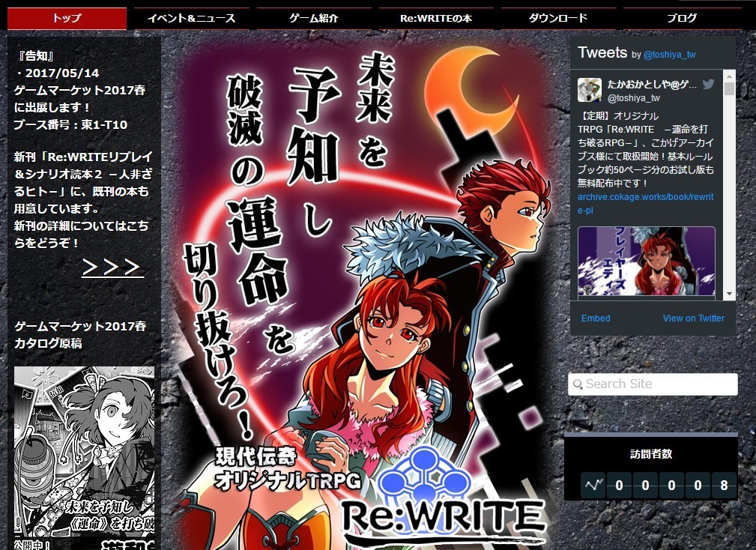Select the Re:WRITEの本 tab
Viewport: 756px width, 550px height.
pyautogui.click(x=436, y=19)
